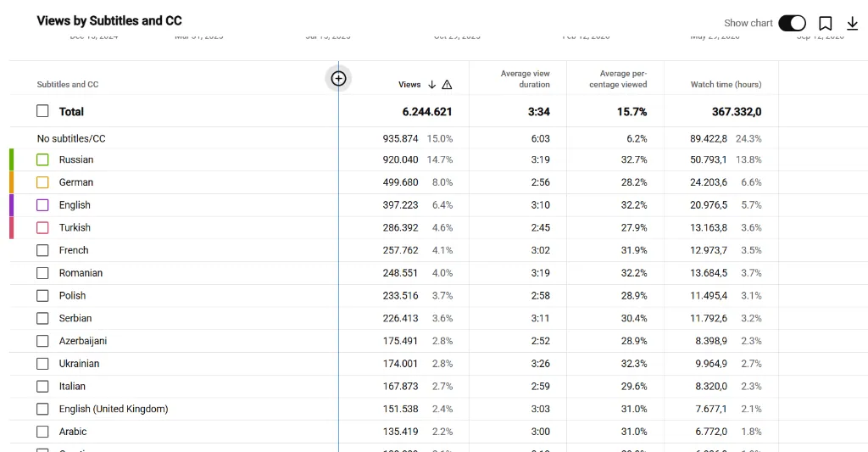The height and width of the screenshot is (452, 868).
Task: Click the Romanian language label
Action: click(81, 273)
